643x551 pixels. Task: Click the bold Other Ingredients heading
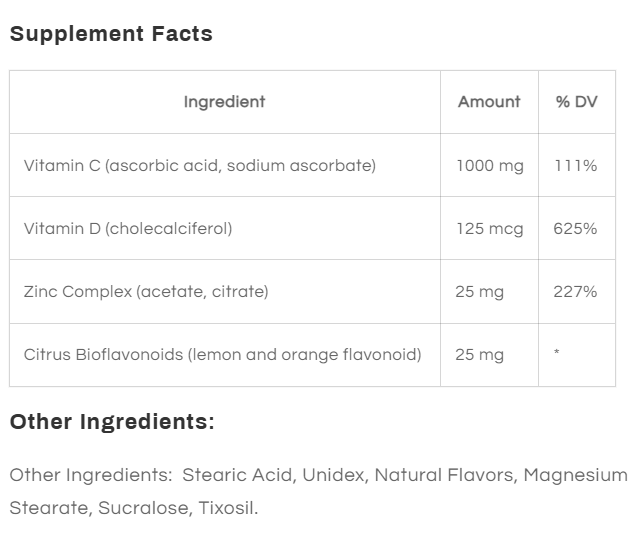click(x=112, y=422)
